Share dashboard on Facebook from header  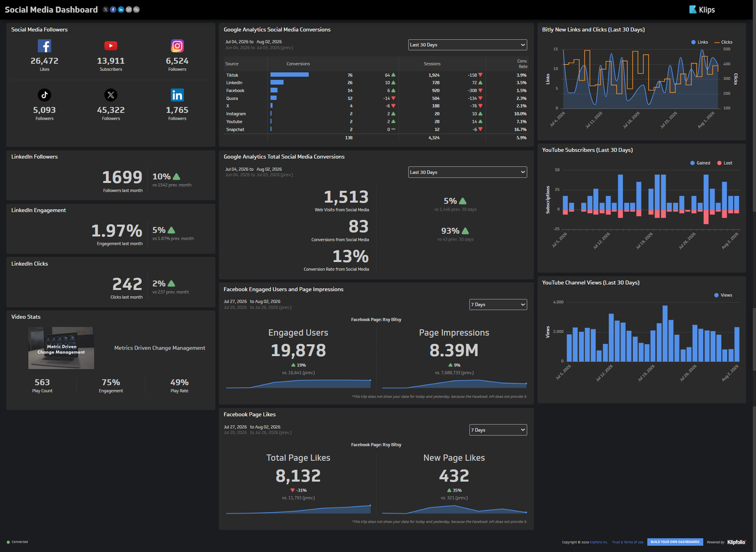[x=113, y=9]
